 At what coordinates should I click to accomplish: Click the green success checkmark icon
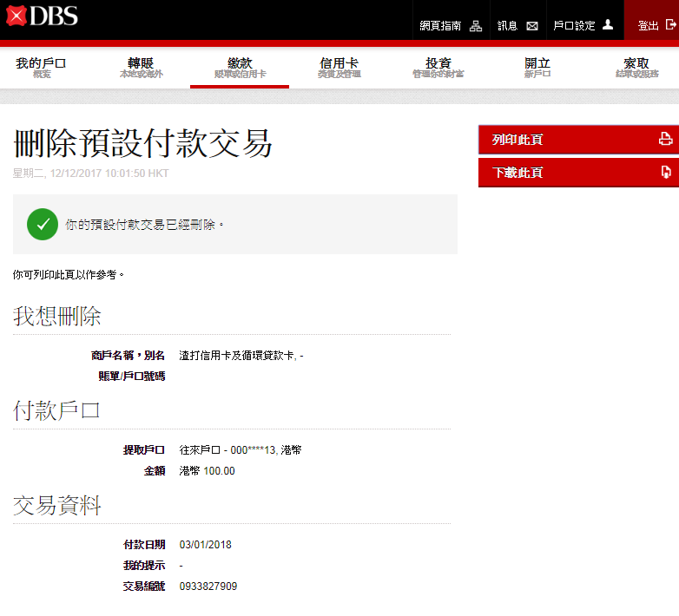click(43, 224)
